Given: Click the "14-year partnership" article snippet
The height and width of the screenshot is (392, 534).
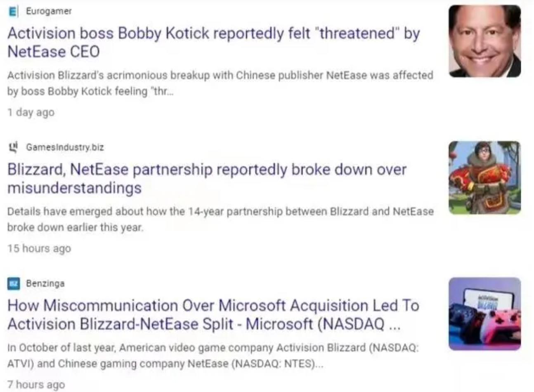Looking at the screenshot, I should pos(220,219).
